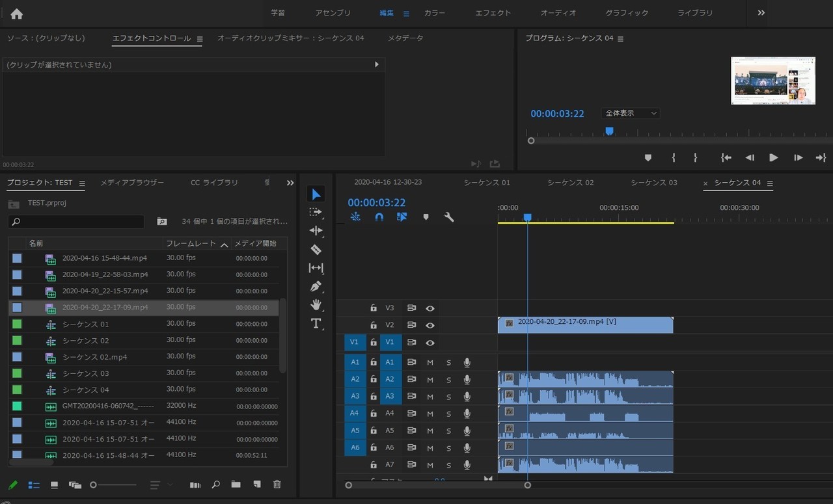
Task: Mute audio track A1
Action: pyautogui.click(x=430, y=363)
